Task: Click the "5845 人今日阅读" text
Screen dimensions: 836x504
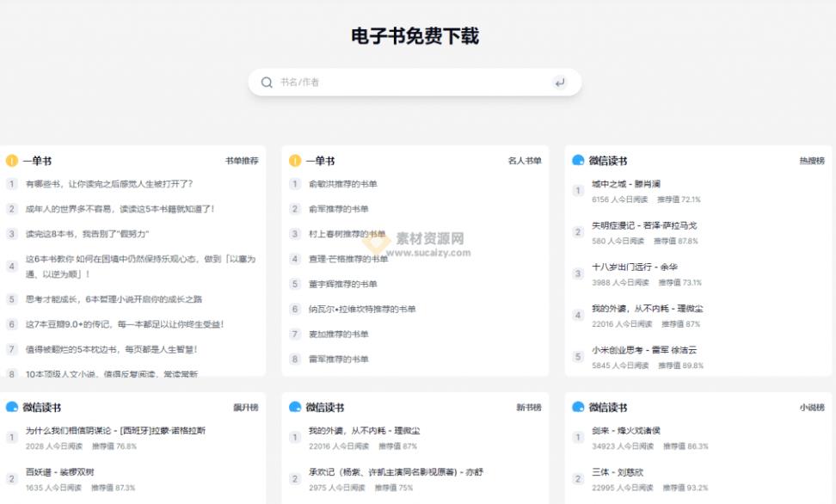Action: pyautogui.click(x=620, y=366)
